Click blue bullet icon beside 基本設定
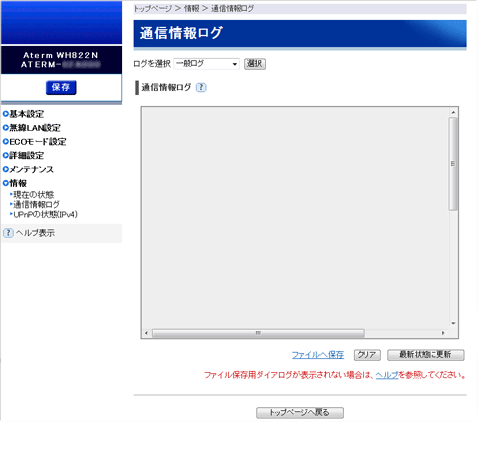 pos(5,114)
